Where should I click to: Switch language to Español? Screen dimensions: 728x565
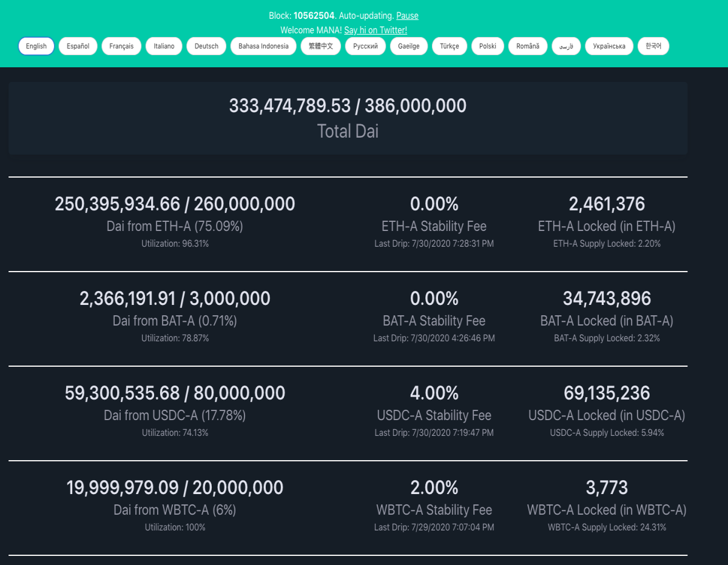pos(78,46)
